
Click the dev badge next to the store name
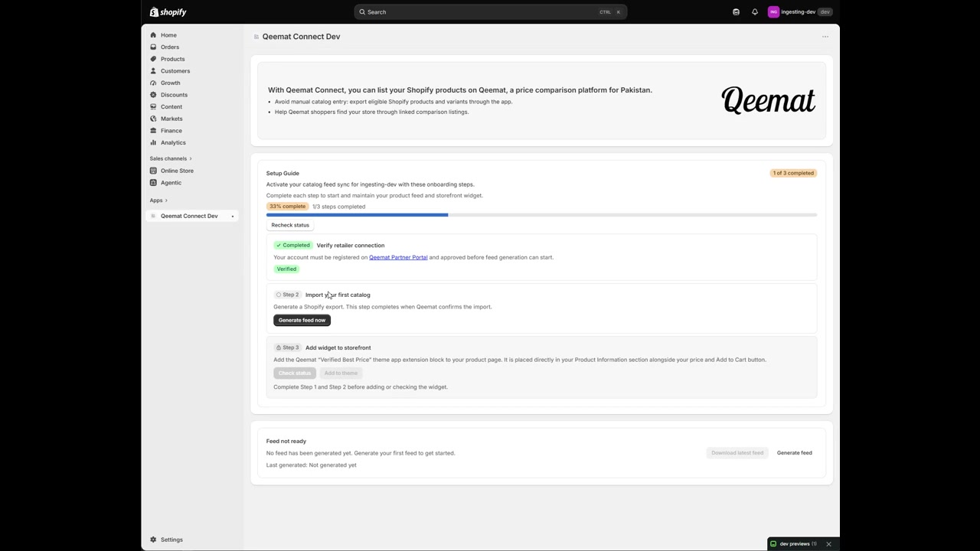point(825,12)
